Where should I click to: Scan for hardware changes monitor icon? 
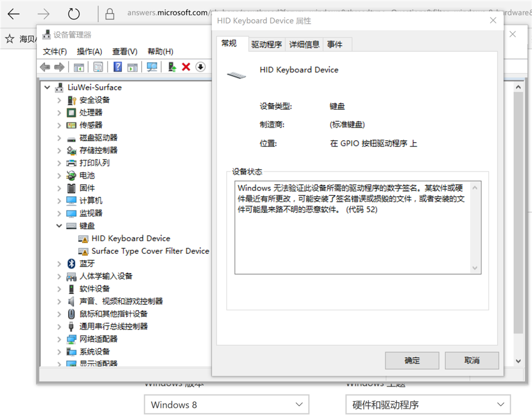pos(152,67)
